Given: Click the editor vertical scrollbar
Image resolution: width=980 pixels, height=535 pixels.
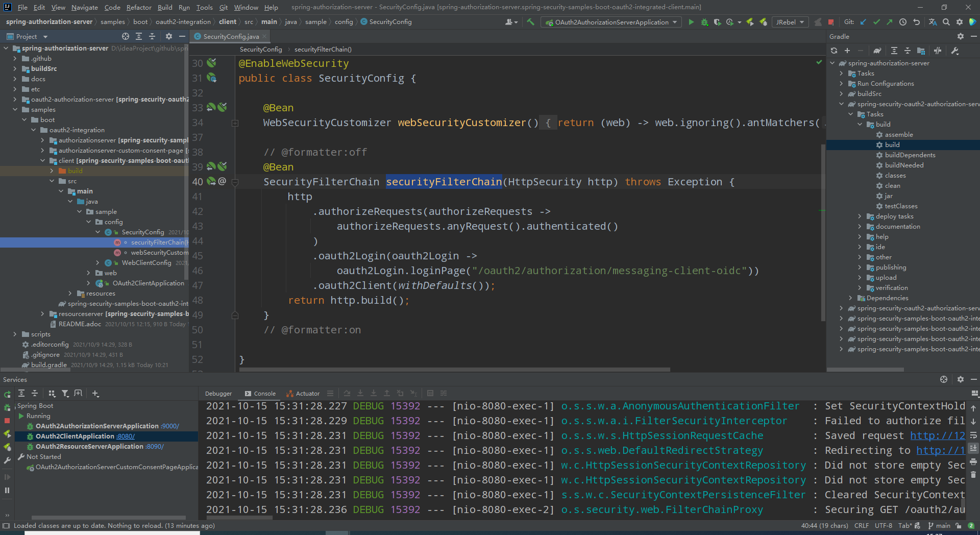Looking at the screenshot, I should [823, 232].
